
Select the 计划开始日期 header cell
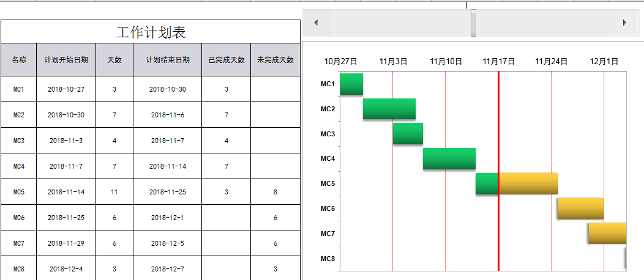[66, 60]
